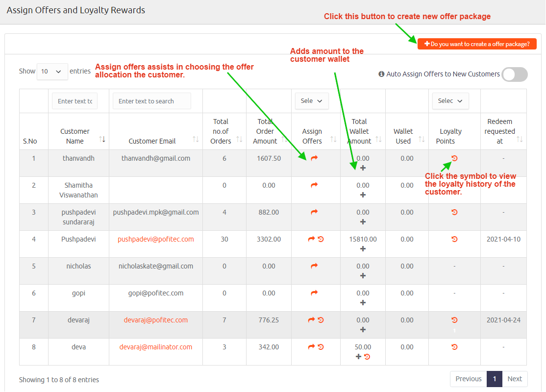Add wallet amount for gopi
The width and height of the screenshot is (546, 392).
pyautogui.click(x=363, y=303)
